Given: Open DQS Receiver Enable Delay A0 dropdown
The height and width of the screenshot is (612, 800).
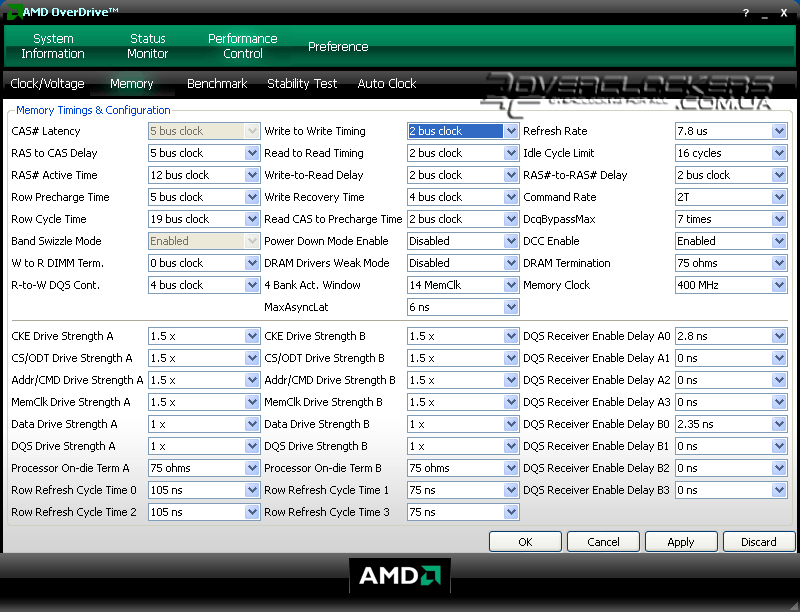Looking at the screenshot, I should [x=779, y=336].
